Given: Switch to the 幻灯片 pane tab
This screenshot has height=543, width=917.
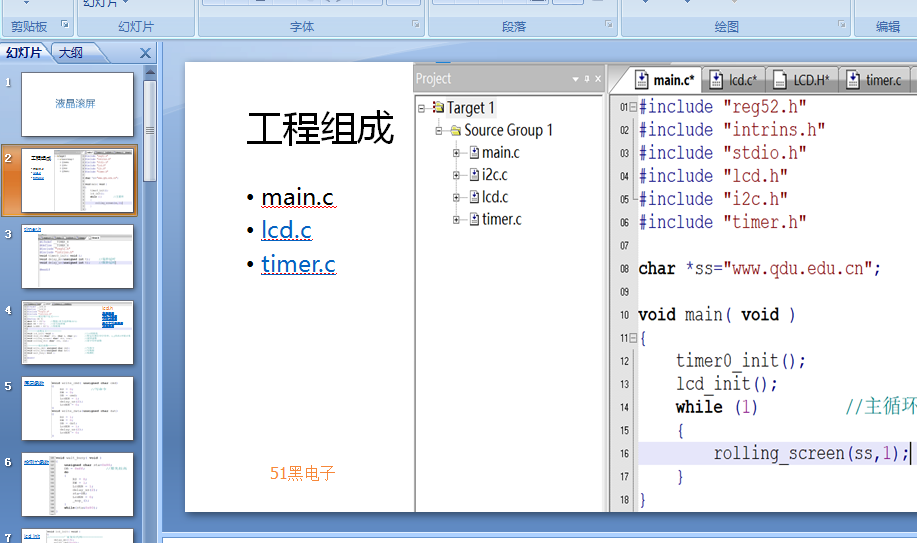Looking at the screenshot, I should click(x=24, y=53).
